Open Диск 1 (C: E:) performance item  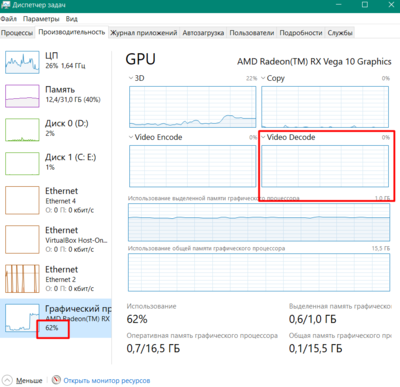(56, 163)
